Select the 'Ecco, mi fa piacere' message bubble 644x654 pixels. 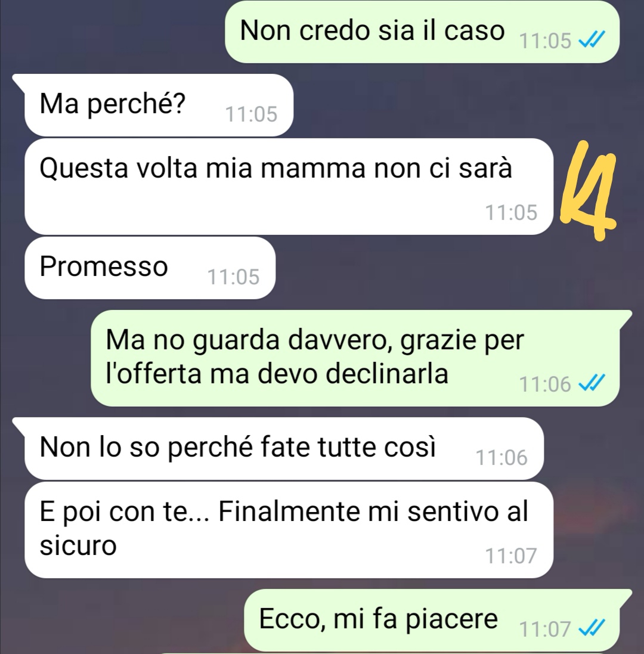coord(432,620)
